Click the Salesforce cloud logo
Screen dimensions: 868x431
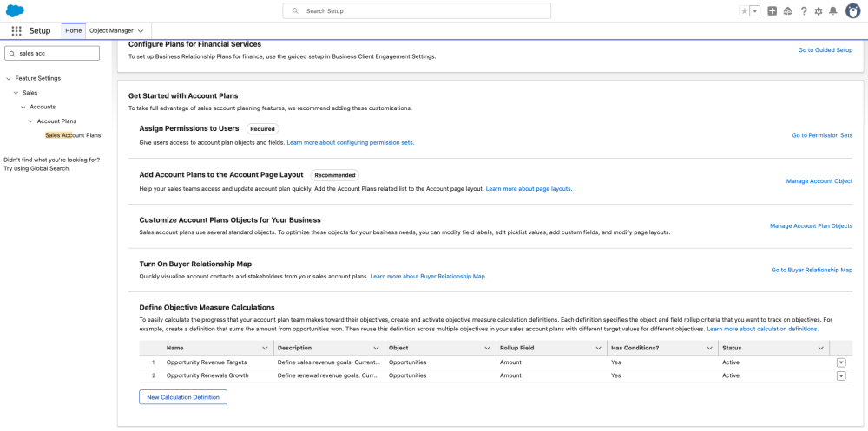point(15,10)
